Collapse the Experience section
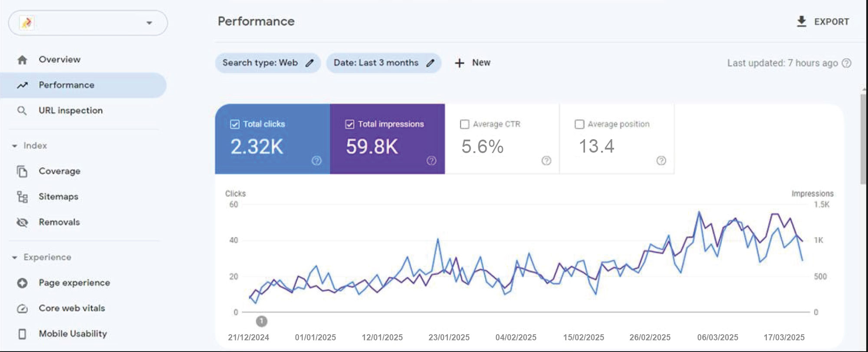Screen dimensions: 868x352 pos(15,257)
